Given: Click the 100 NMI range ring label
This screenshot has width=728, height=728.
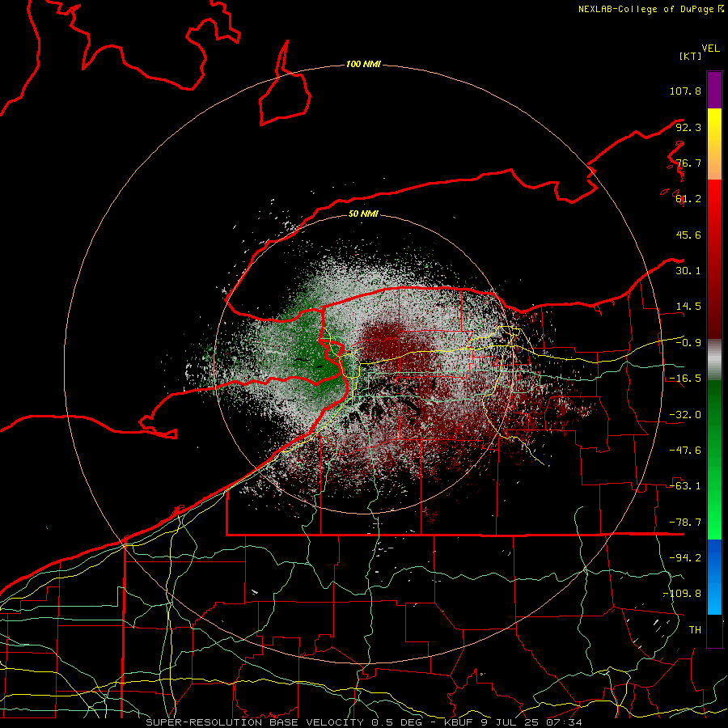Looking at the screenshot, I should 363,64.
